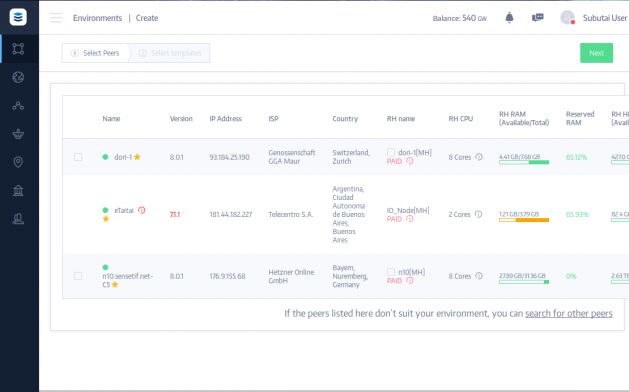The image size is (629, 392).
Task: Click green status dot of dori-1
Action: [x=106, y=157]
